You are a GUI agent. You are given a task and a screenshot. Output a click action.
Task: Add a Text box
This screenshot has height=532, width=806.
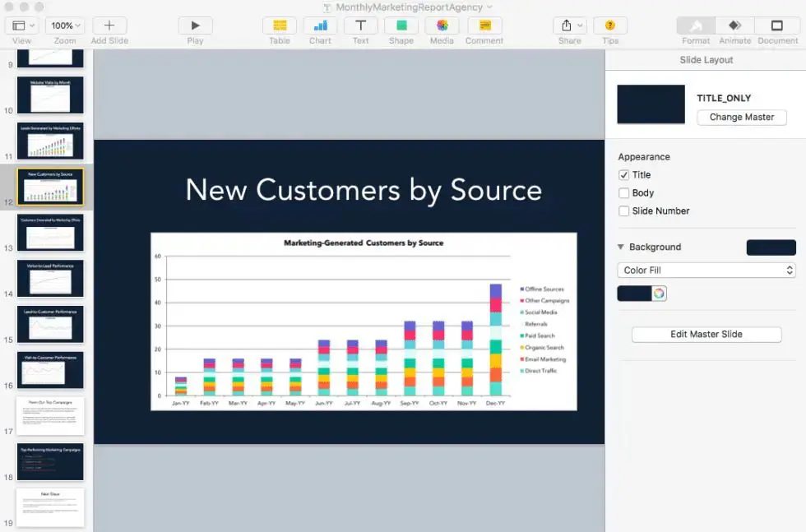[360, 25]
